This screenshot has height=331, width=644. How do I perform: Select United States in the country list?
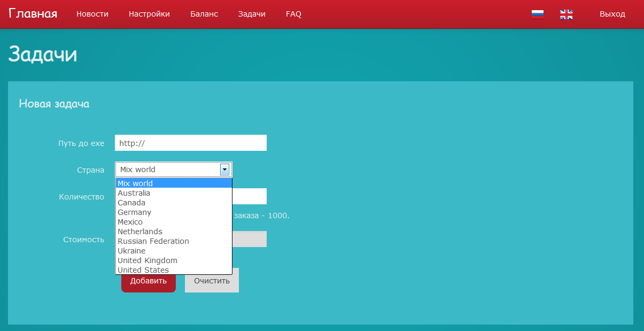click(174, 270)
